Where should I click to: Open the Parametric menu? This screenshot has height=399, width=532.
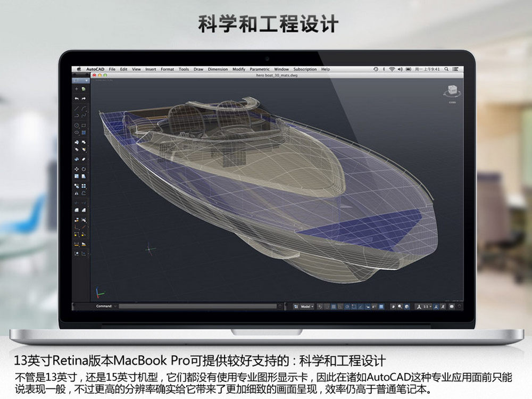point(260,69)
